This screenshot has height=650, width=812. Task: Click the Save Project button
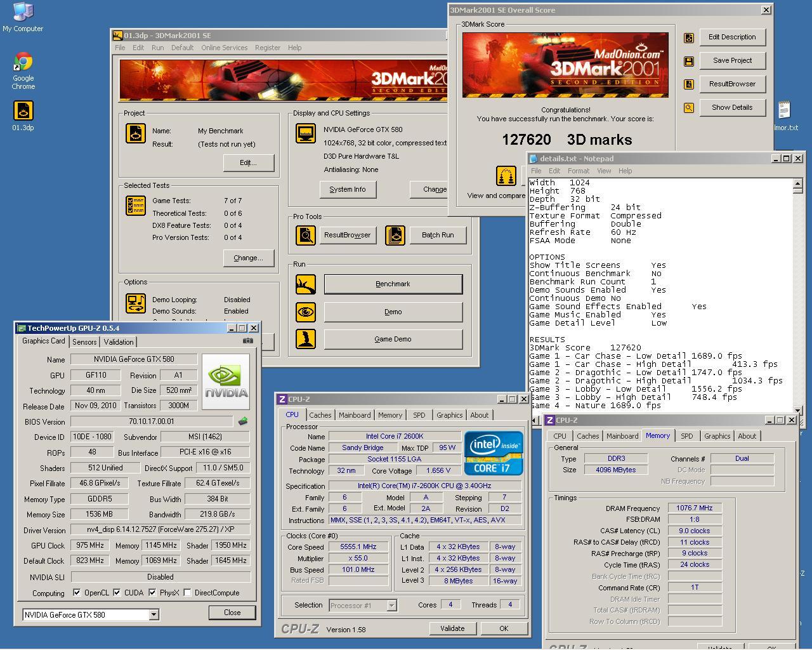coord(732,60)
